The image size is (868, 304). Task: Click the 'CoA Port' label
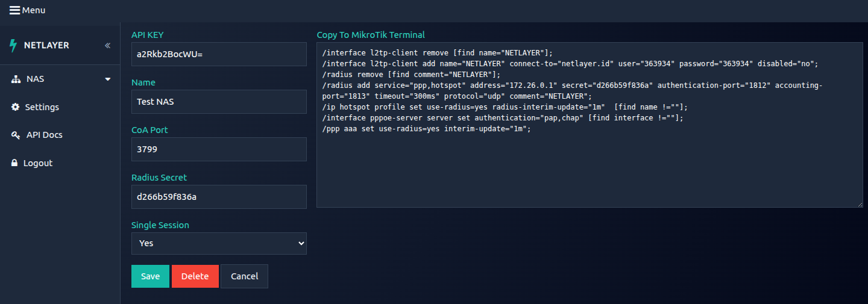[151, 130]
